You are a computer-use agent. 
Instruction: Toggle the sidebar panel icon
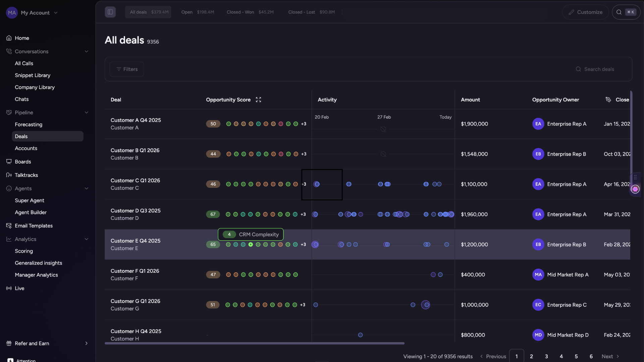point(110,12)
